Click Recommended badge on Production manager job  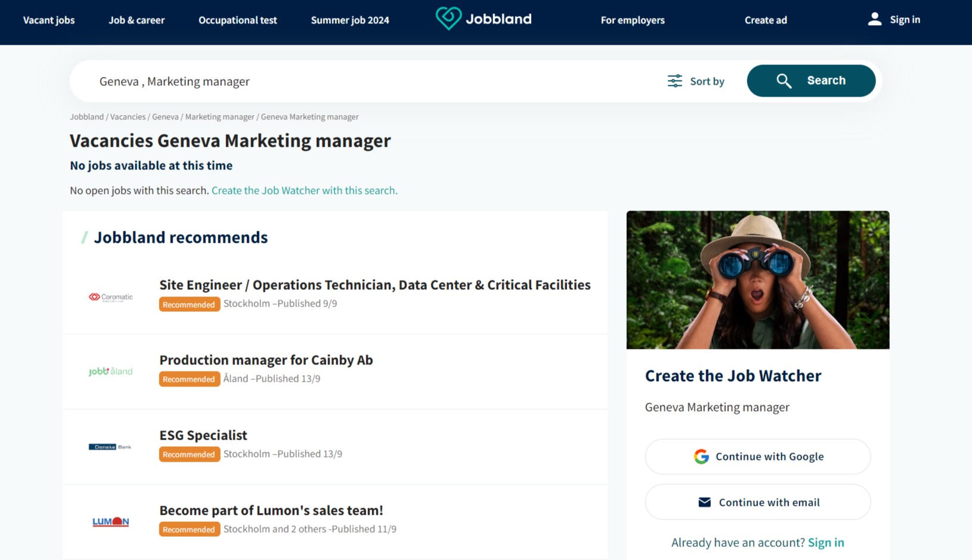coord(189,379)
